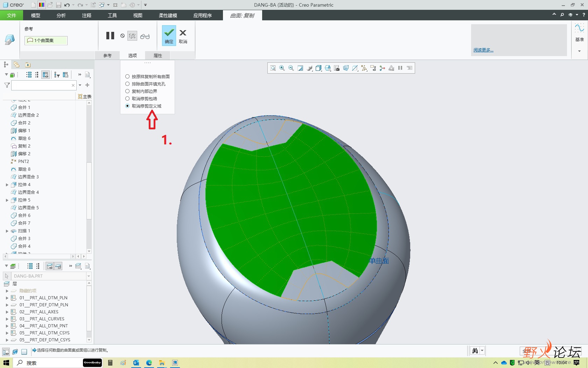Select 排除曲面并填充孔 radio option
588x368 pixels.
[x=127, y=84]
